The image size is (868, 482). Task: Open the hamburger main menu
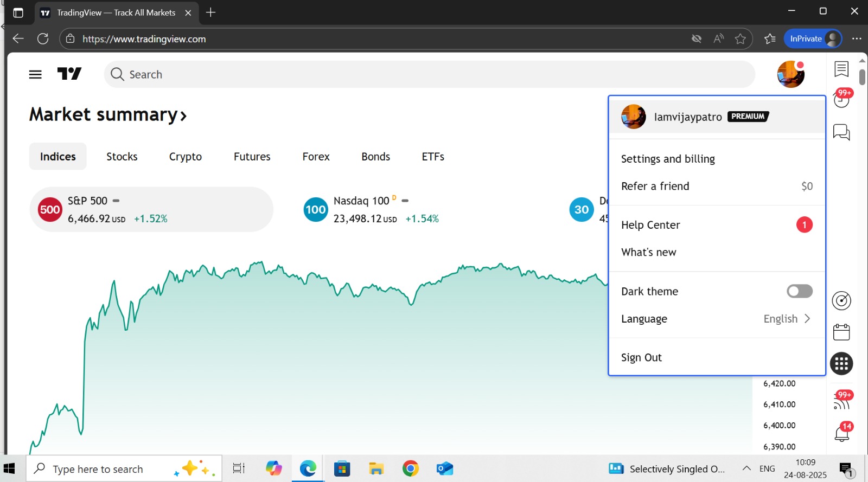point(35,74)
